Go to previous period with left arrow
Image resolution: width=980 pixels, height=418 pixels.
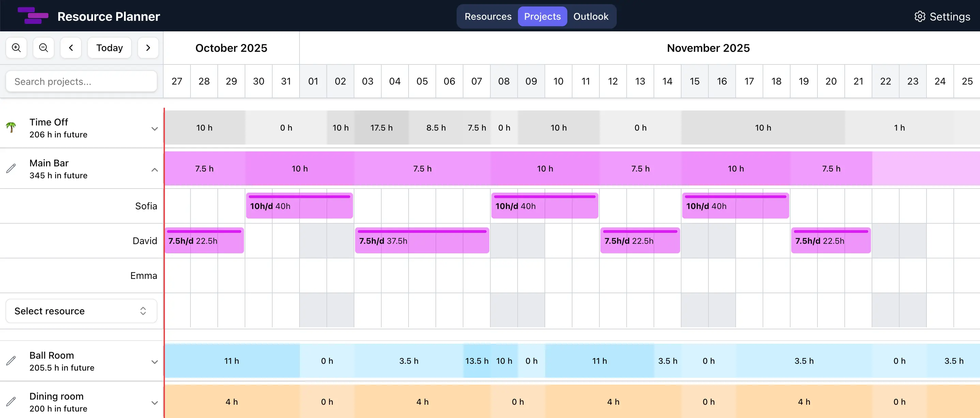pyautogui.click(x=71, y=48)
